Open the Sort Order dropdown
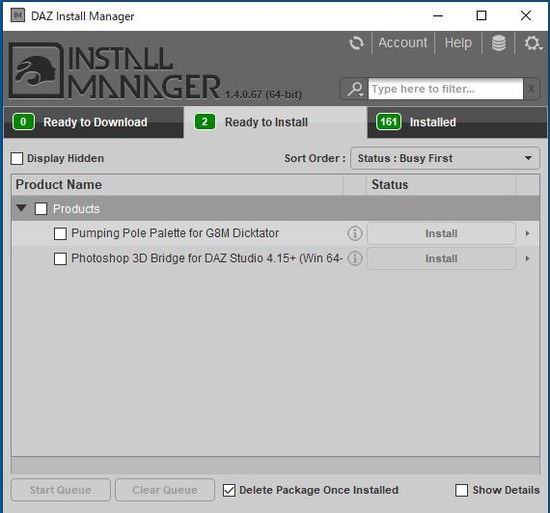Screen dimensions: 550x513 [445, 158]
